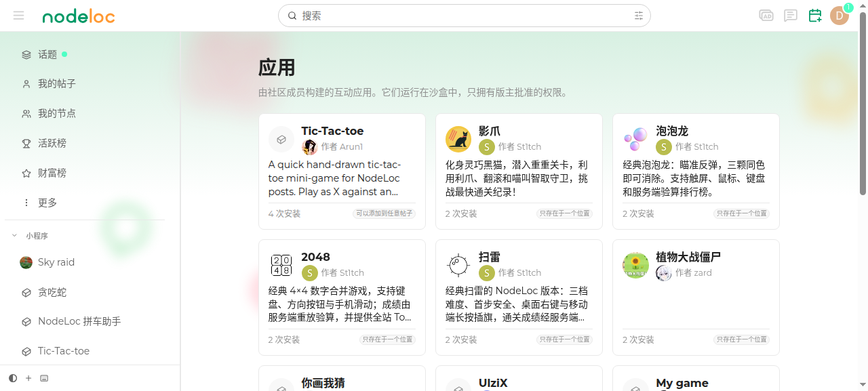Image resolution: width=868 pixels, height=391 pixels.
Task: Open the 泡泡龙 app title
Action: [x=672, y=131]
